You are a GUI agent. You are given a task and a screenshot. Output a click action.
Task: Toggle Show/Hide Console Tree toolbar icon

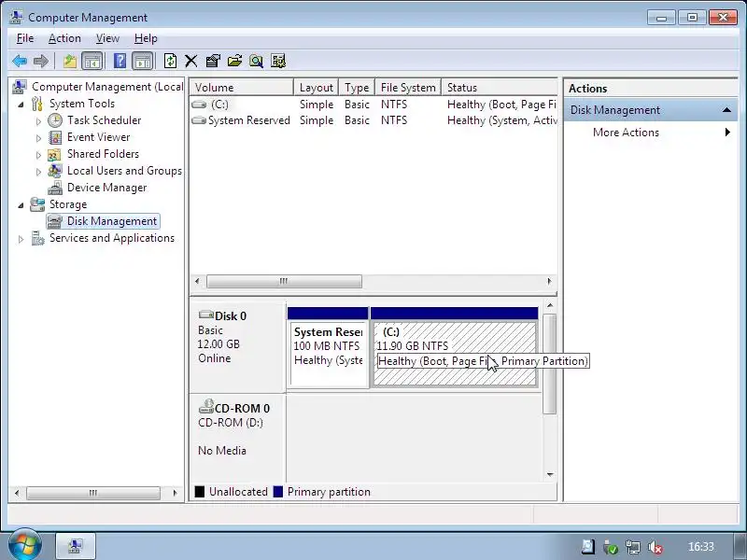92,61
